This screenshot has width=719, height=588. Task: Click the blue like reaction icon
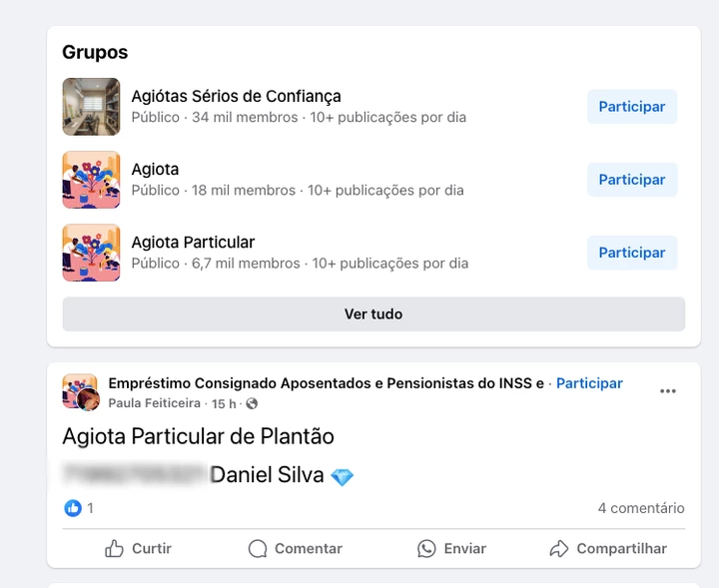point(73,508)
